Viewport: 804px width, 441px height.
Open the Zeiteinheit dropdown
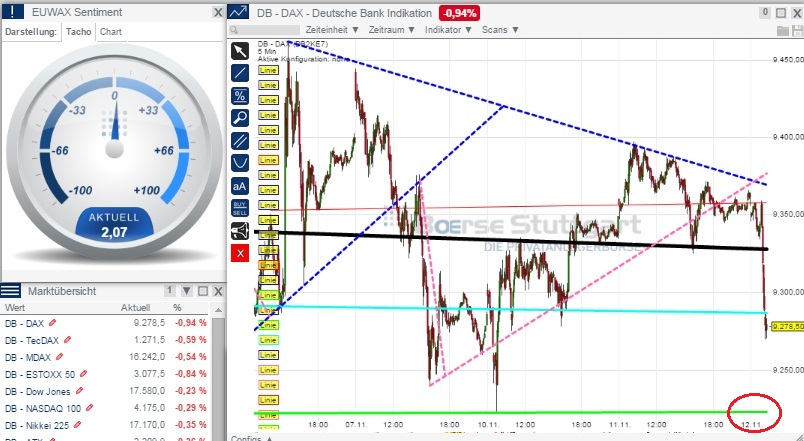332,30
